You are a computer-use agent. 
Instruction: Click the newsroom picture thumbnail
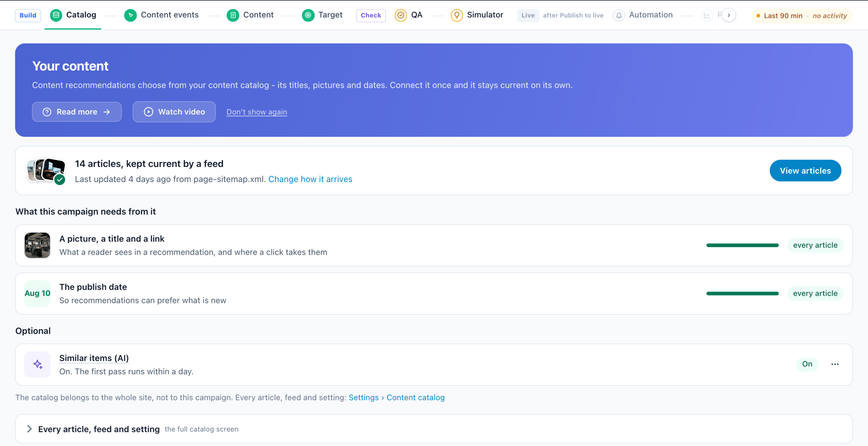point(37,245)
